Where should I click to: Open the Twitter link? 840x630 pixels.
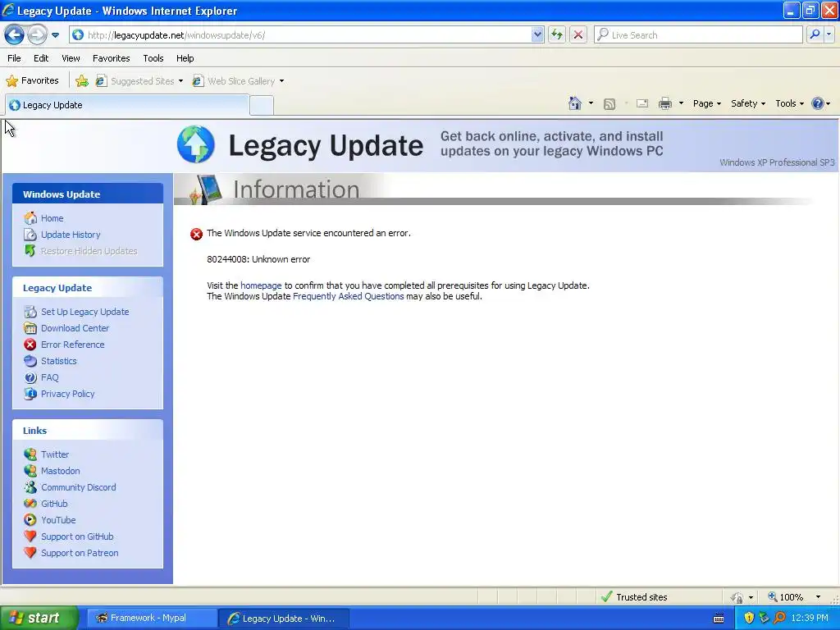[x=55, y=454]
